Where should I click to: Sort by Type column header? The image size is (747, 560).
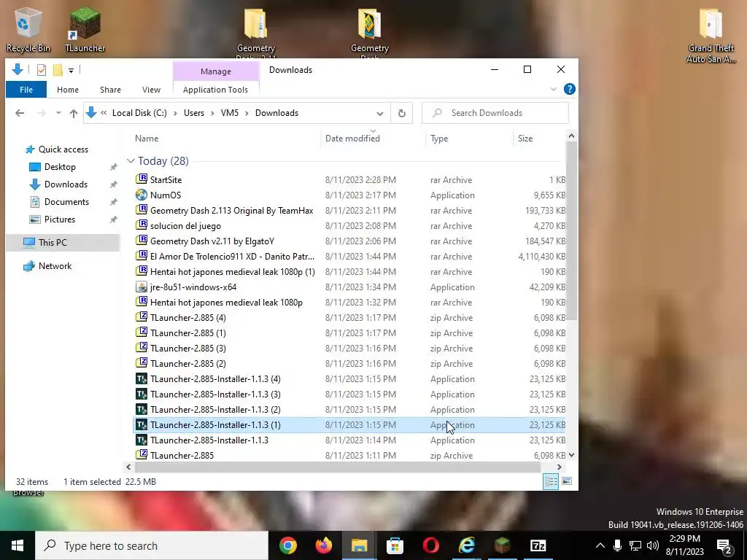(438, 138)
